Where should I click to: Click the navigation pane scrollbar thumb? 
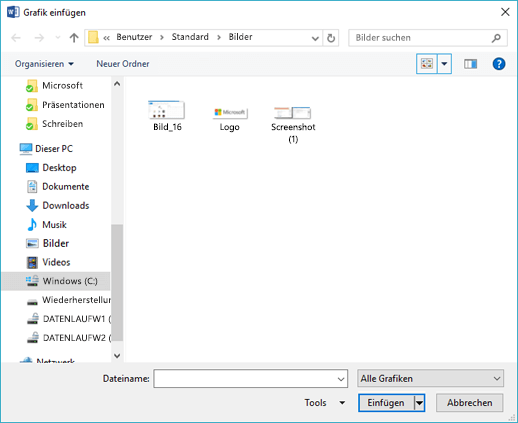click(117, 282)
